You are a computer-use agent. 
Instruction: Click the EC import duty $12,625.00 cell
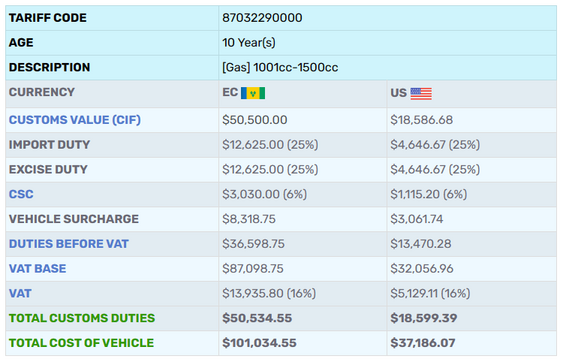click(x=270, y=145)
